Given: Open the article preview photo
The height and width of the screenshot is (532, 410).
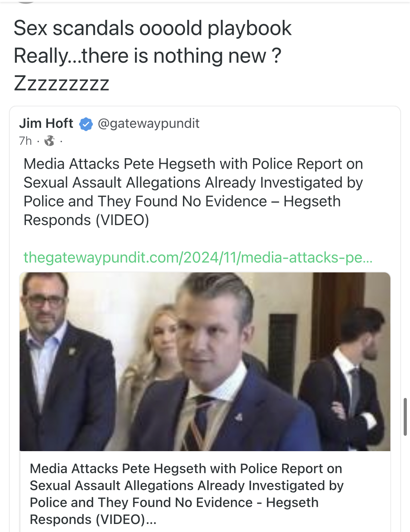Looking at the screenshot, I should click(205, 361).
